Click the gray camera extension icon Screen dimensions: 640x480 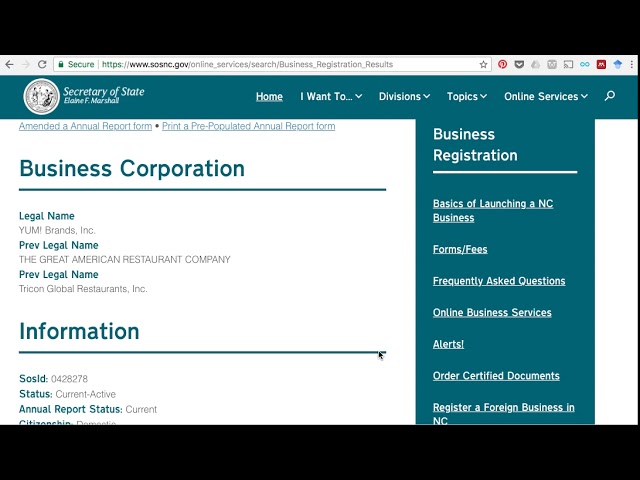pos(552,64)
